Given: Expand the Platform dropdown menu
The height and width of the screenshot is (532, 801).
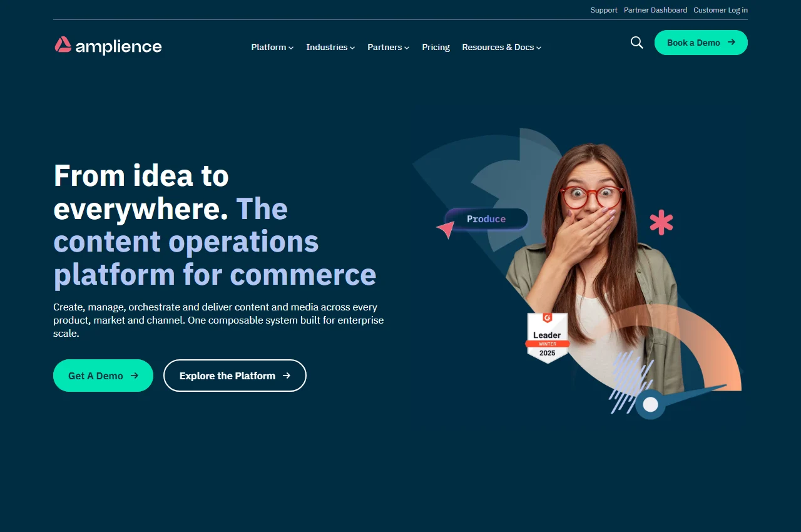Looking at the screenshot, I should [x=272, y=47].
